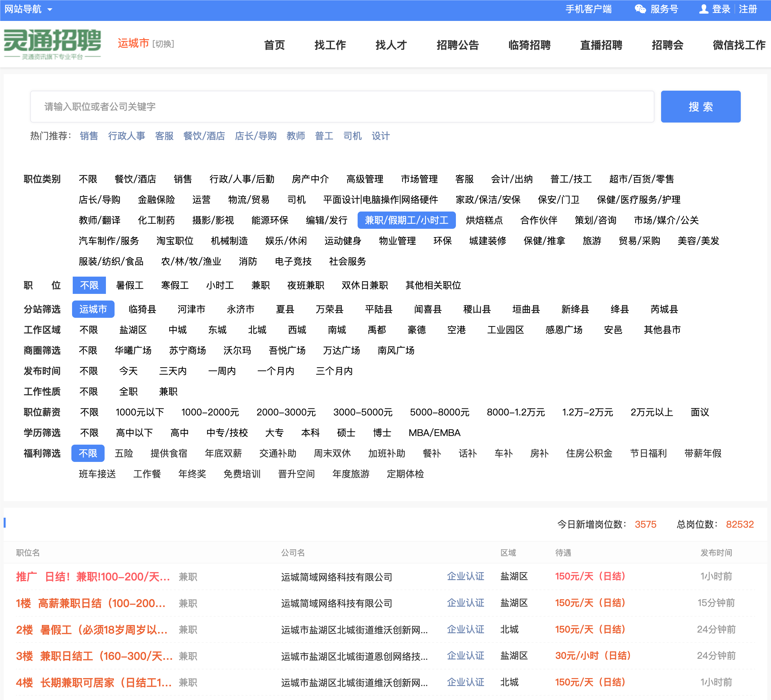Select 运城市 sub-site filter
771x700 pixels.
pyautogui.click(x=93, y=309)
